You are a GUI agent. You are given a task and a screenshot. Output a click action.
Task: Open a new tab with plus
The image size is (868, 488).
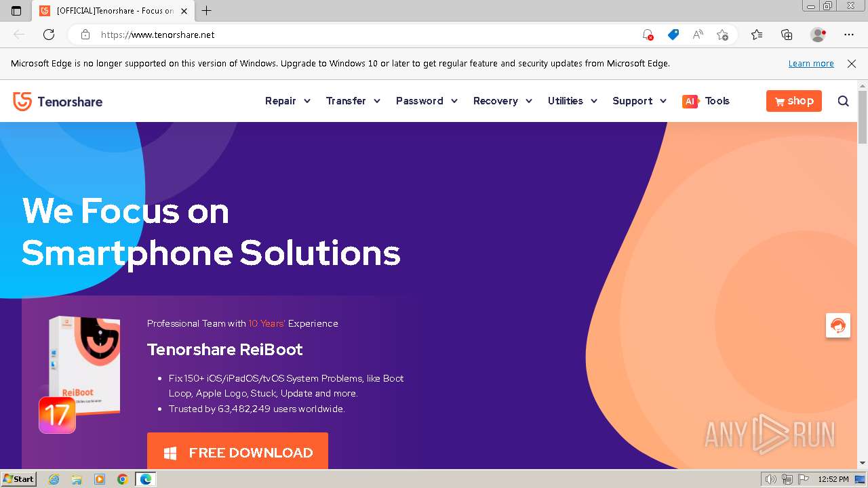pos(207,11)
